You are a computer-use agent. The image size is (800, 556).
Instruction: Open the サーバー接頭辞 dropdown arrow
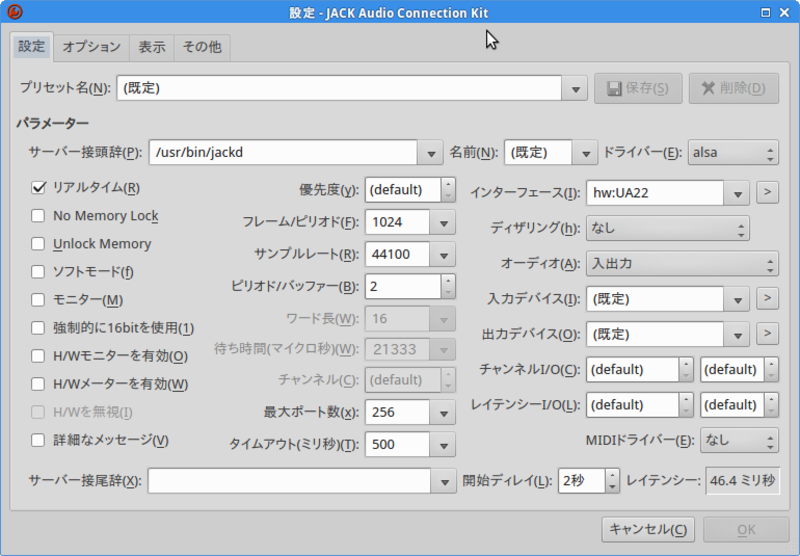tap(431, 153)
